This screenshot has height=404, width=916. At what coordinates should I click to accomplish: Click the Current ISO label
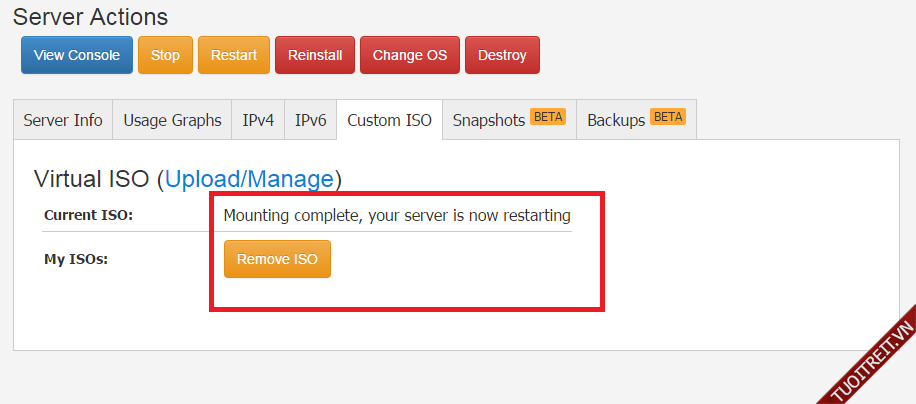88,215
